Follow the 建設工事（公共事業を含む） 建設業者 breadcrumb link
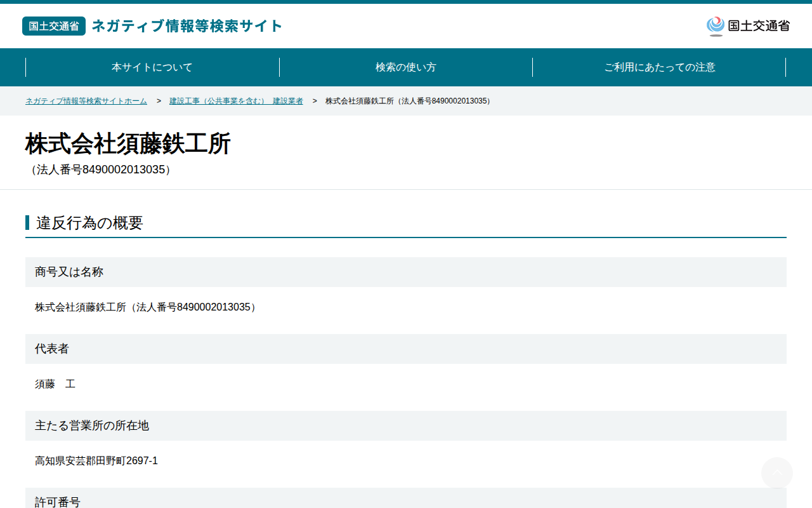This screenshot has width=812, height=508. pyautogui.click(x=236, y=101)
